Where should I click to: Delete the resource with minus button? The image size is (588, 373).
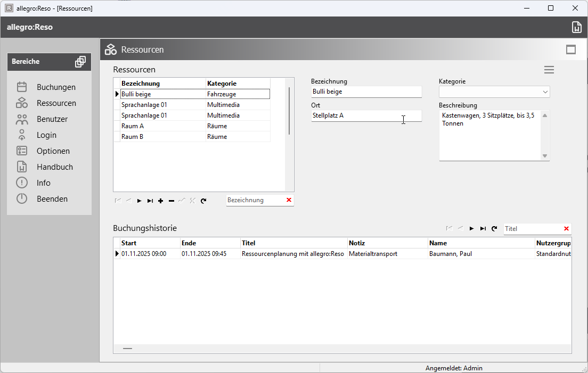171,201
